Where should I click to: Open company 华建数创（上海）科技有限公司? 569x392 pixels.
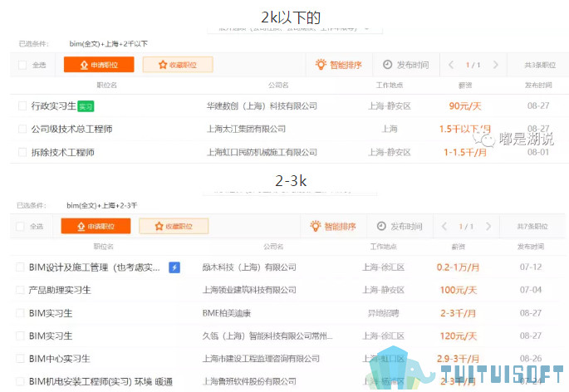tap(262, 106)
